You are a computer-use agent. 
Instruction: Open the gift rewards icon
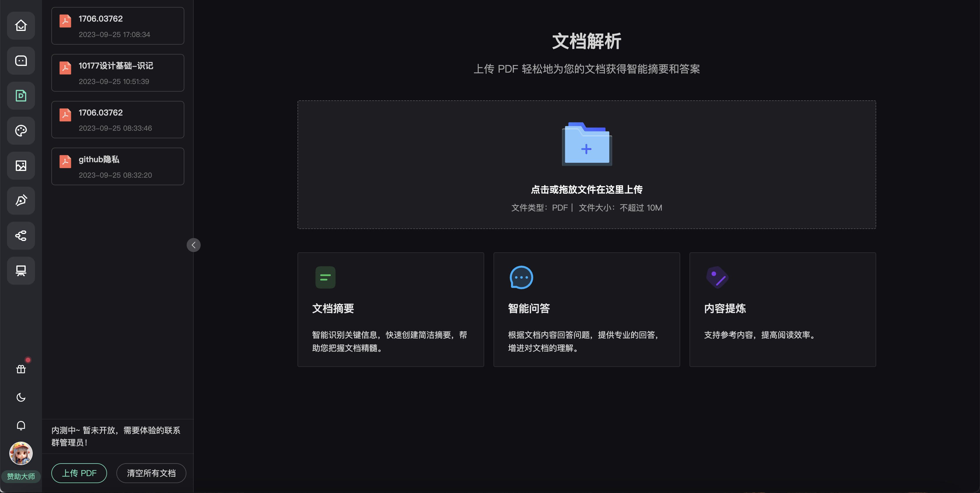(x=21, y=369)
